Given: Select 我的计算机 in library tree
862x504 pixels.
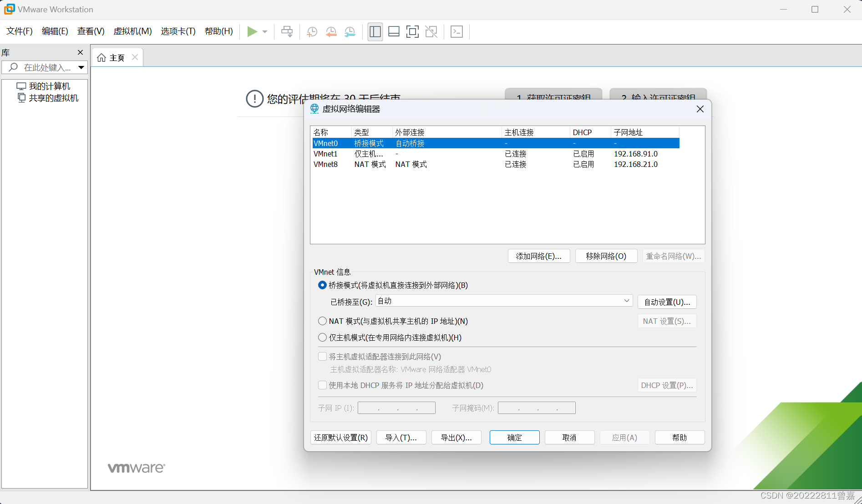Looking at the screenshot, I should click(50, 86).
